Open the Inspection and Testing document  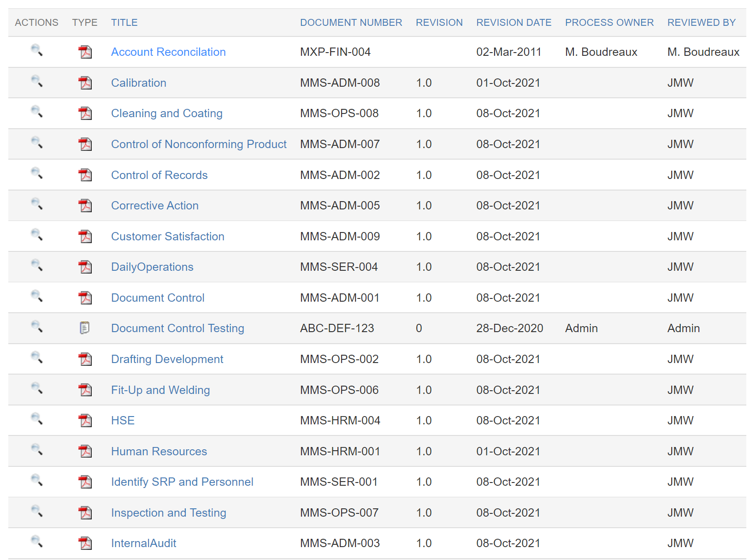point(168,512)
